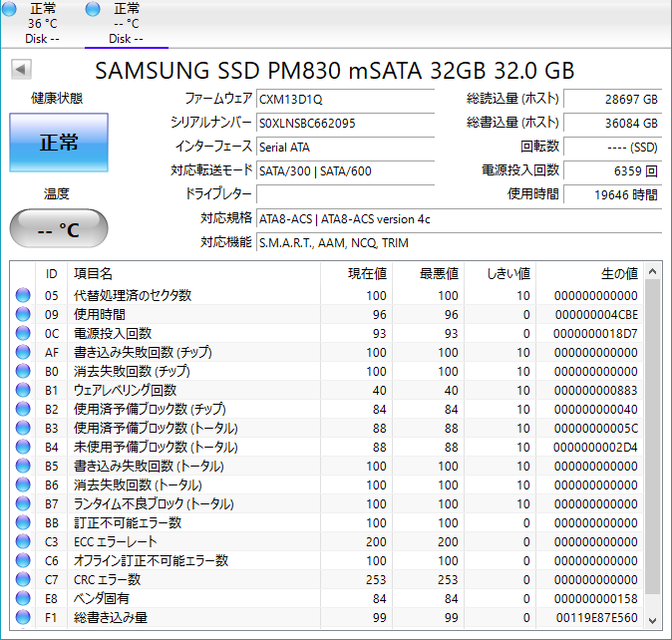Viewport: 672px width, 640px height.
Task: Select the 電源投入回数 attribute row name
Action: 113,333
